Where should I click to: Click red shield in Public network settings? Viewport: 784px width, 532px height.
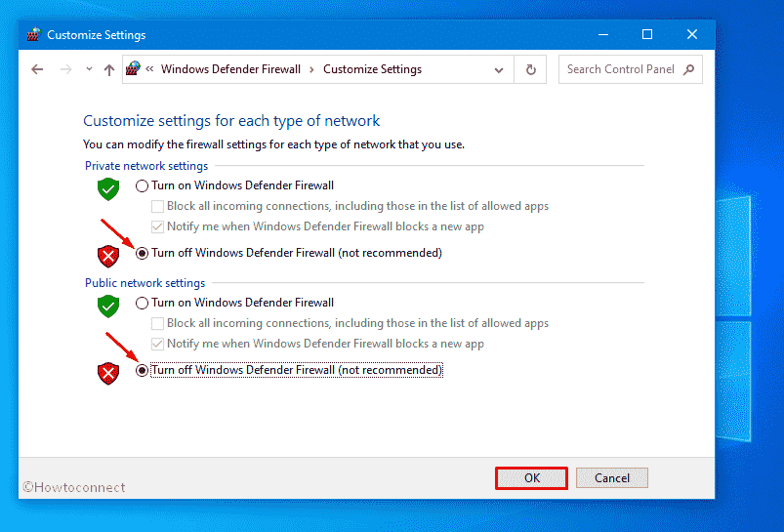click(x=108, y=373)
